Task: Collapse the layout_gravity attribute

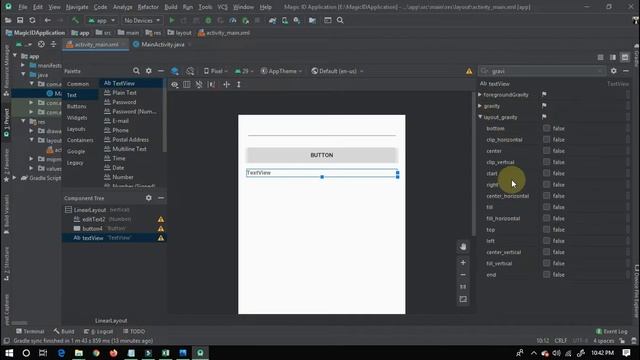Action: click(480, 117)
